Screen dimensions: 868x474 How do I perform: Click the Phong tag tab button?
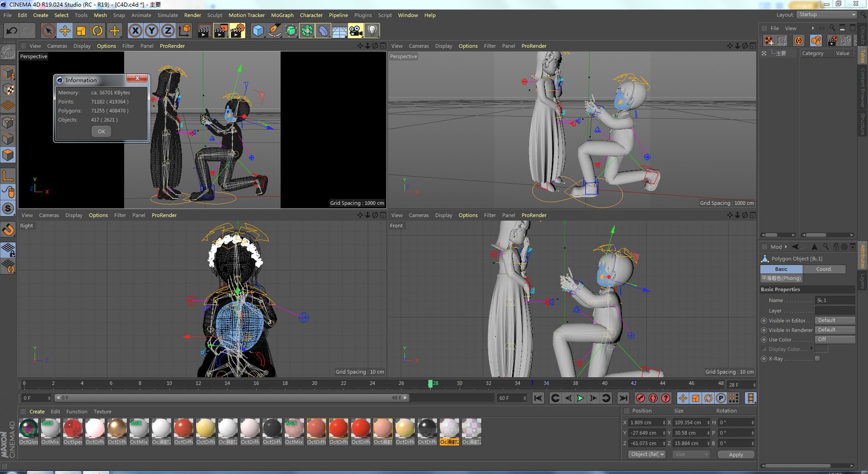781,279
